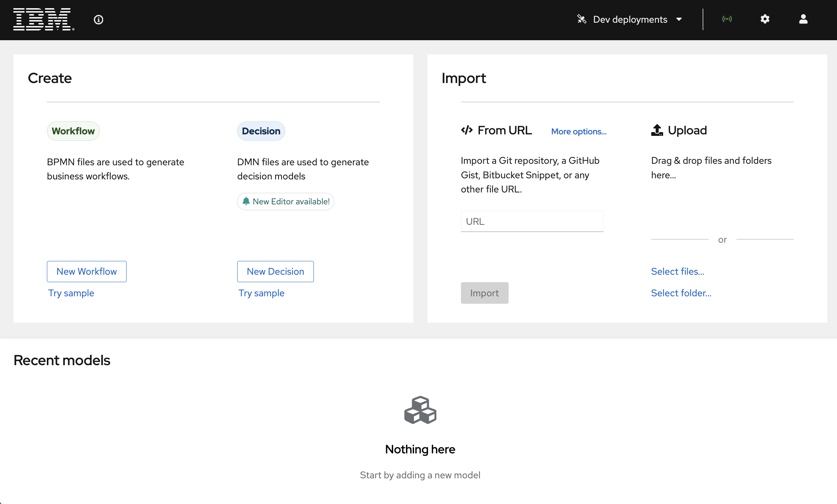The height and width of the screenshot is (504, 837).
Task: Click the New Workflow button
Action: 87,271
